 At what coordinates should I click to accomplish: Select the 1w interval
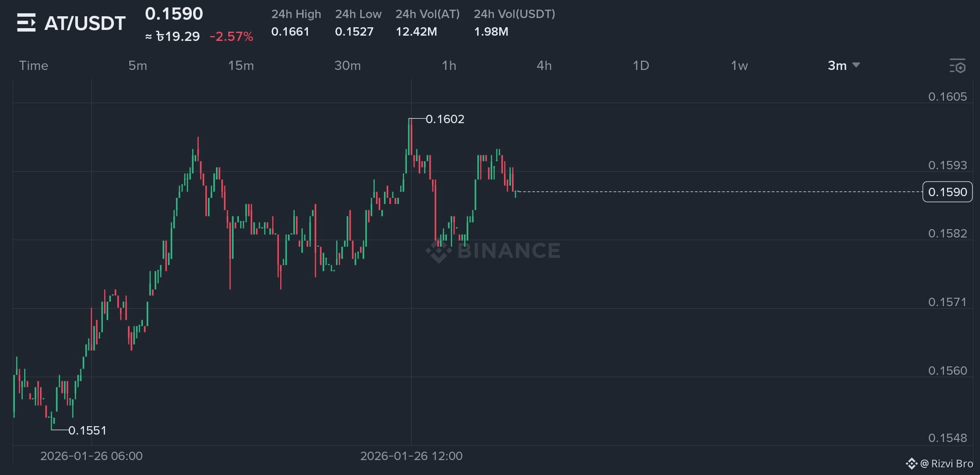point(739,66)
